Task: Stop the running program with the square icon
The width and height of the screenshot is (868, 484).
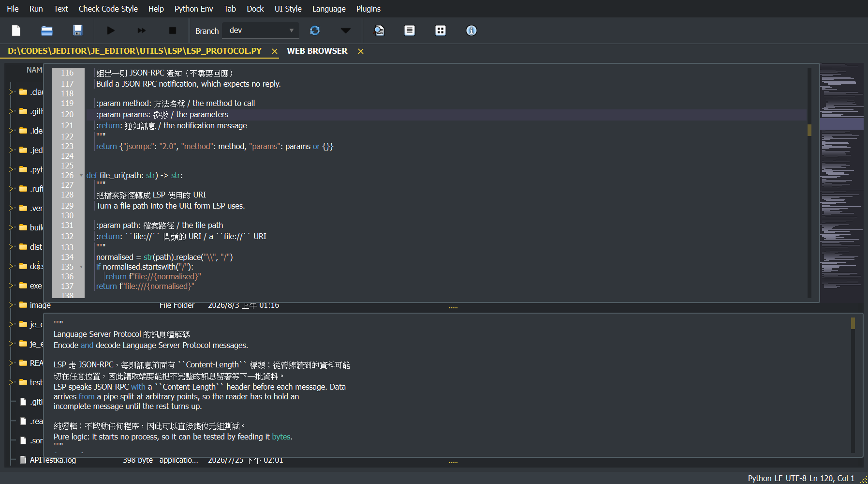Action: pyautogui.click(x=173, y=30)
